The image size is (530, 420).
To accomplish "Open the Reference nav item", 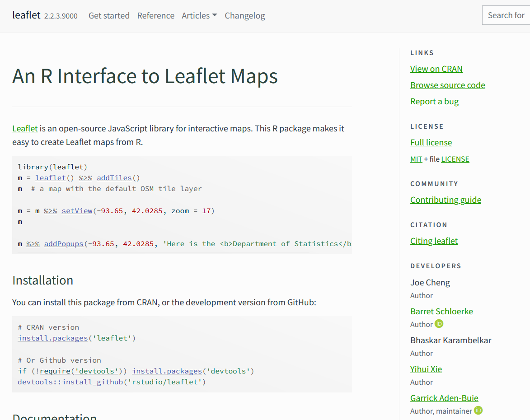I will tap(155, 15).
